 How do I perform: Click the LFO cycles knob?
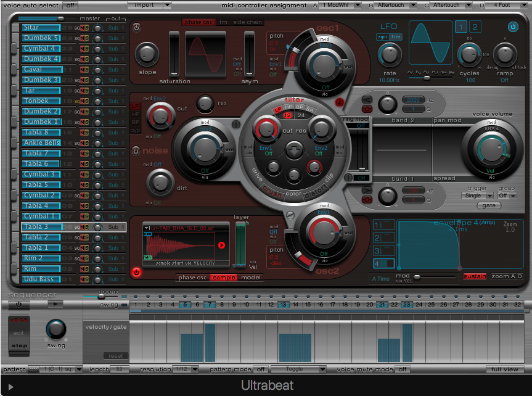(x=469, y=54)
